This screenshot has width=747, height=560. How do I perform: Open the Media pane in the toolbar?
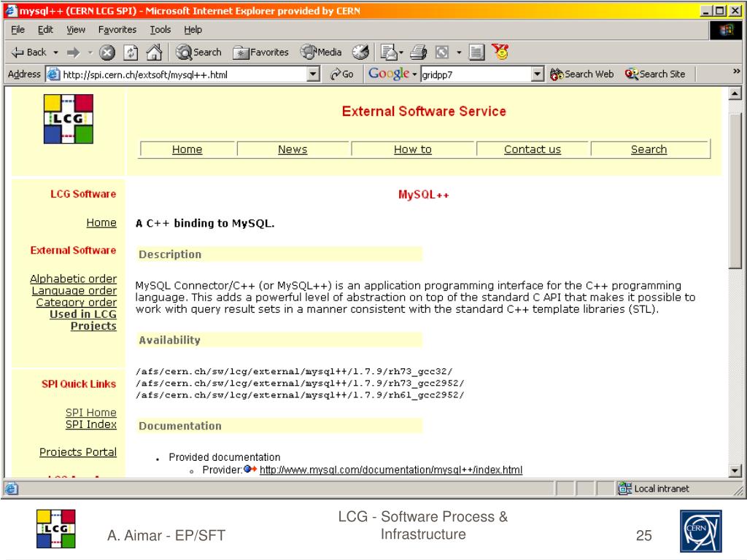point(321,52)
